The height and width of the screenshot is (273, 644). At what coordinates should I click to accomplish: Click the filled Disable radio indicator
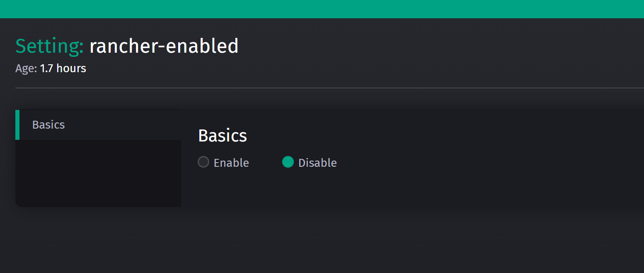tap(288, 162)
